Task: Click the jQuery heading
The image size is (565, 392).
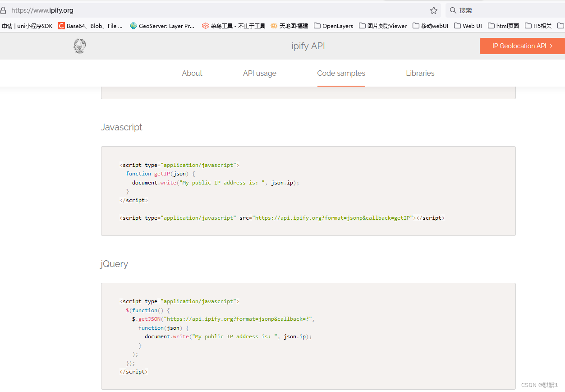Action: click(x=115, y=264)
